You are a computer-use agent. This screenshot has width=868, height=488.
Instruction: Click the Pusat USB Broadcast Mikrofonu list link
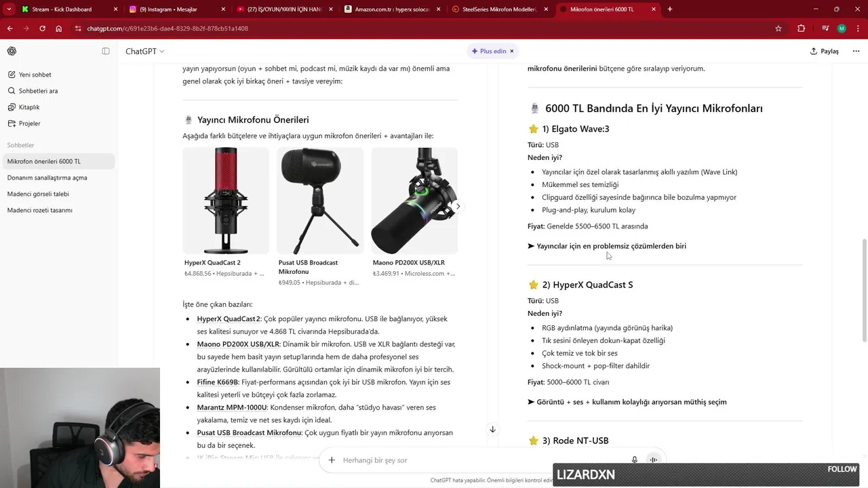pyautogui.click(x=249, y=432)
